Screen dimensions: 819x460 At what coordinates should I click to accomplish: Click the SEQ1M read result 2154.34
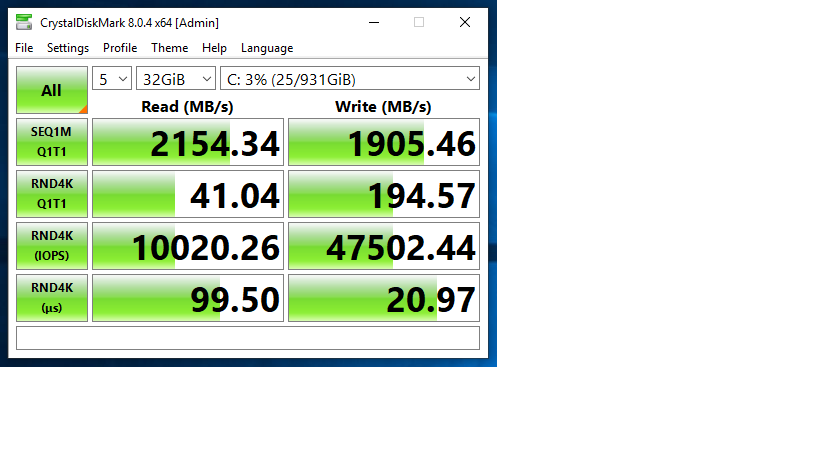[x=188, y=142]
